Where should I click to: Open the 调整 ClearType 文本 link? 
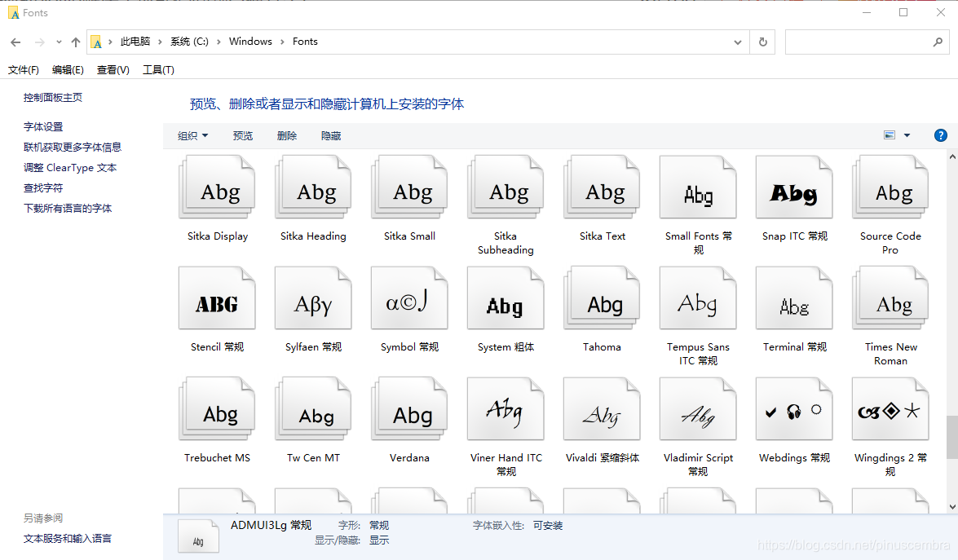(70, 167)
